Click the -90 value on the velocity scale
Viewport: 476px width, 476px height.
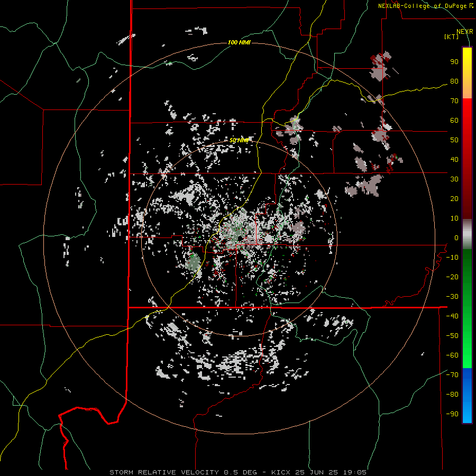pyautogui.click(x=452, y=414)
